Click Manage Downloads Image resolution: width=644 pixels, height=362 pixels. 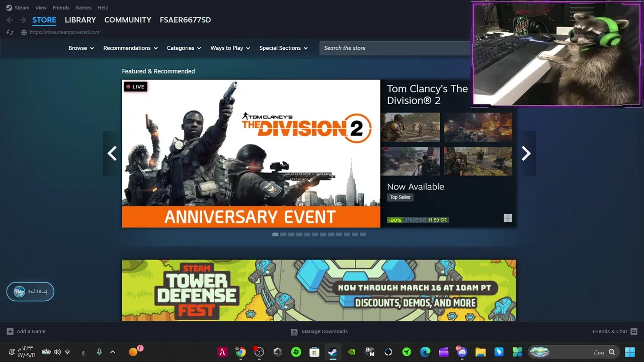[325, 331]
